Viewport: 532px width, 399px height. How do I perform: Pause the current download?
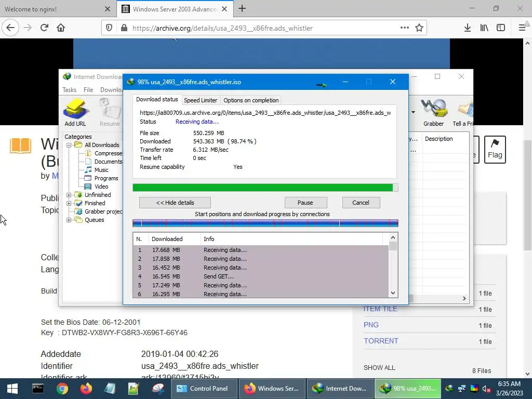click(305, 203)
